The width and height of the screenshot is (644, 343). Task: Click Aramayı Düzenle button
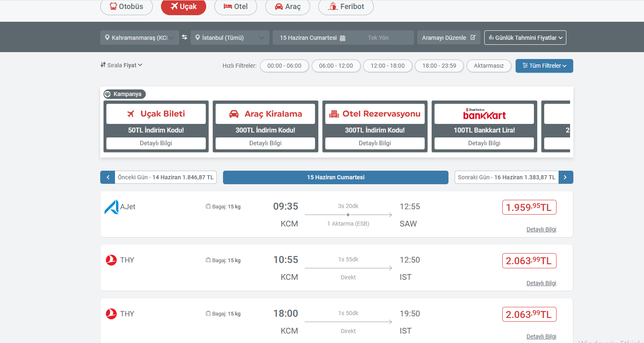(x=449, y=37)
